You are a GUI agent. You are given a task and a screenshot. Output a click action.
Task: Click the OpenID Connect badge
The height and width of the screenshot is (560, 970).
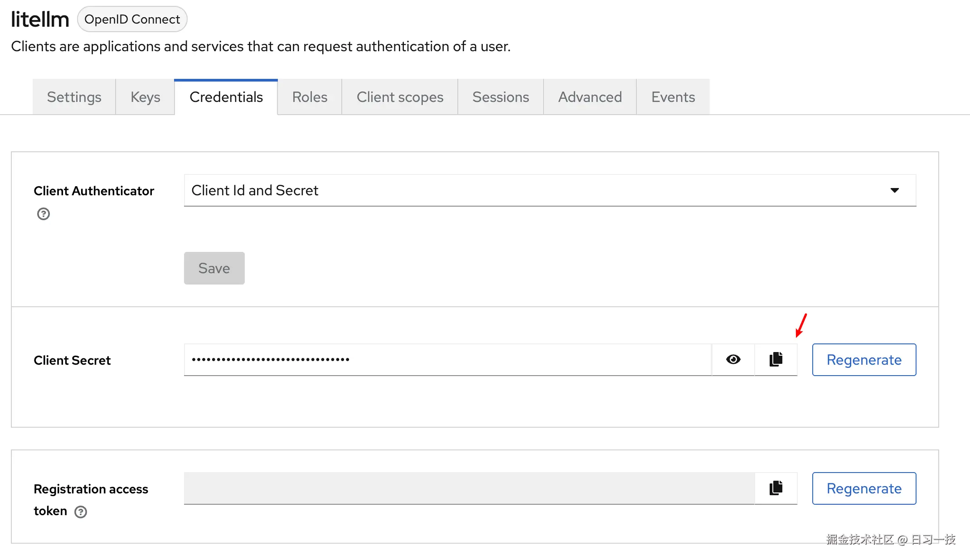tap(132, 19)
